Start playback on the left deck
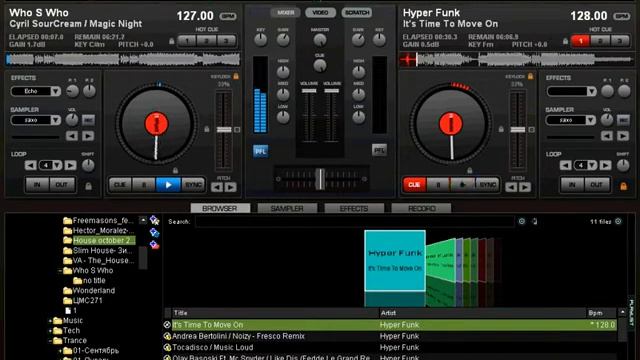 point(168,185)
